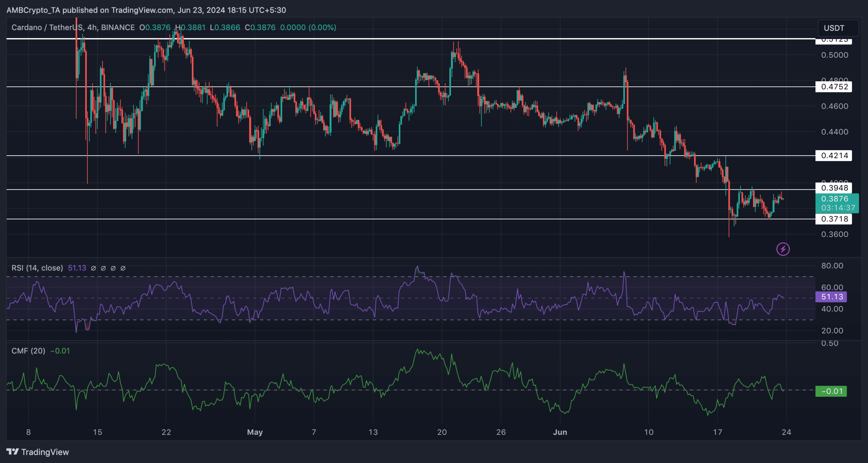Click the green 0.3876 current price label
Viewport: 868px width, 463px height.
836,203
